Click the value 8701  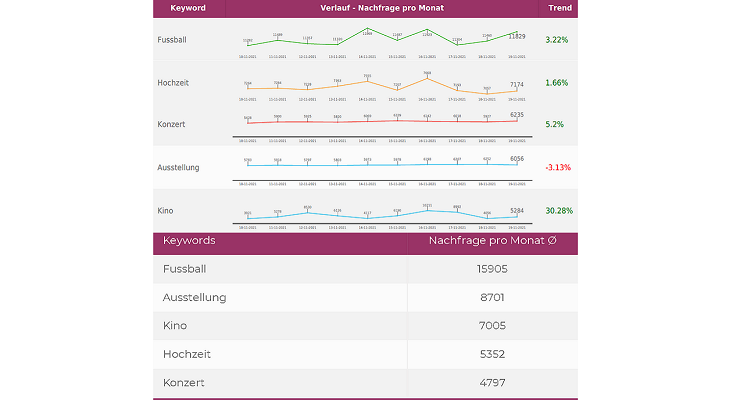[492, 298]
